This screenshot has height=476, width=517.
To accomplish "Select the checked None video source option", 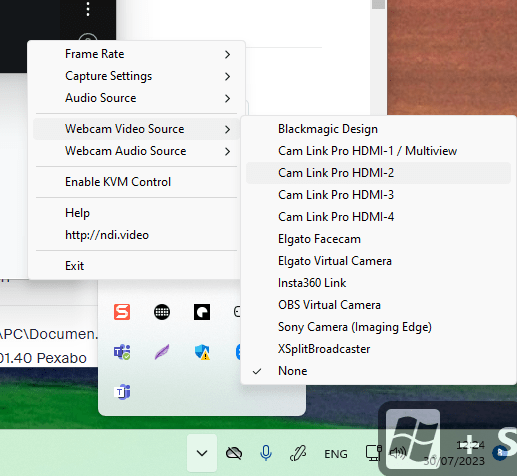I will [378, 371].
